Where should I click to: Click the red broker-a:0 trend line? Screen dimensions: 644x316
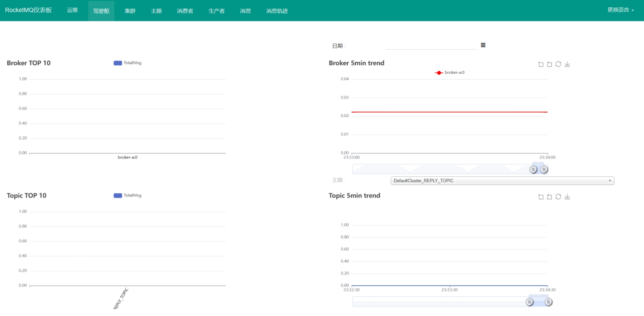tap(450, 112)
